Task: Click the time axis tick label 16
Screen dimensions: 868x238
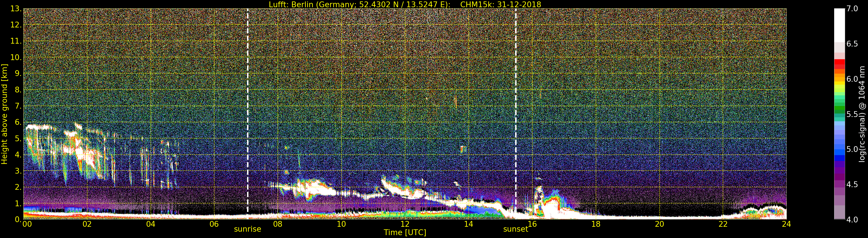Action: pos(532,224)
